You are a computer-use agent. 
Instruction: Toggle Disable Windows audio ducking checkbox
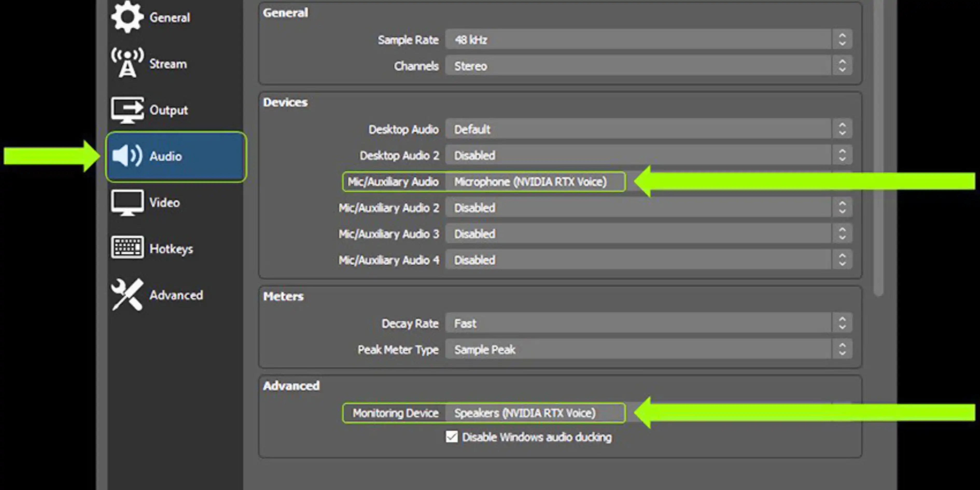[x=452, y=437]
